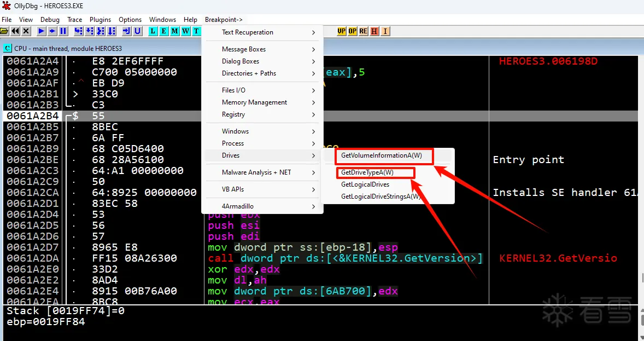Open the Plugins menu
Viewport: 644px width, 341px height.
(100, 20)
